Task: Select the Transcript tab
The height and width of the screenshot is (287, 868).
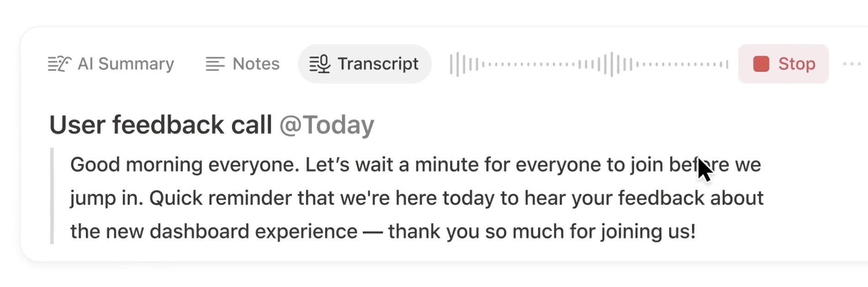Action: (365, 64)
